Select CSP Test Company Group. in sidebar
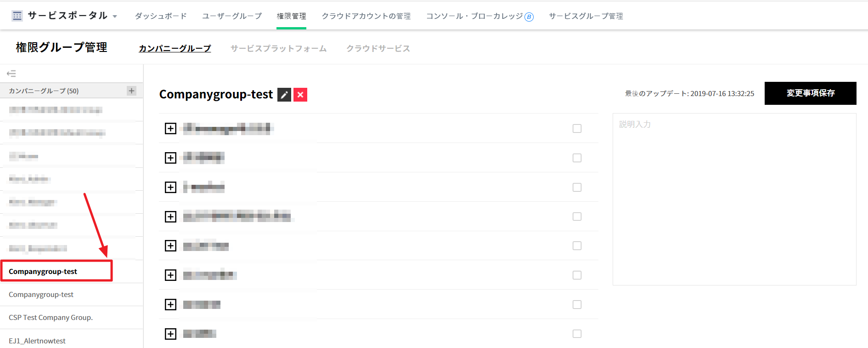Viewport: 868px width, 348px height. pos(51,318)
